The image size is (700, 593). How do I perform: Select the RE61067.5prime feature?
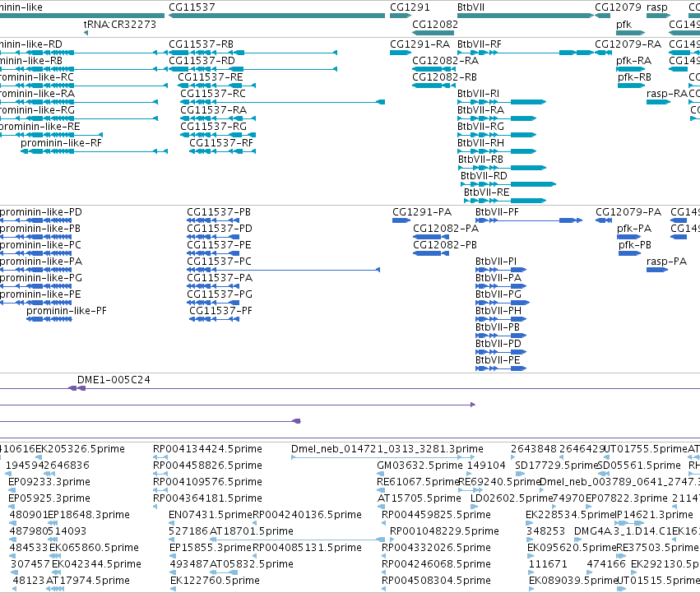pos(418,482)
